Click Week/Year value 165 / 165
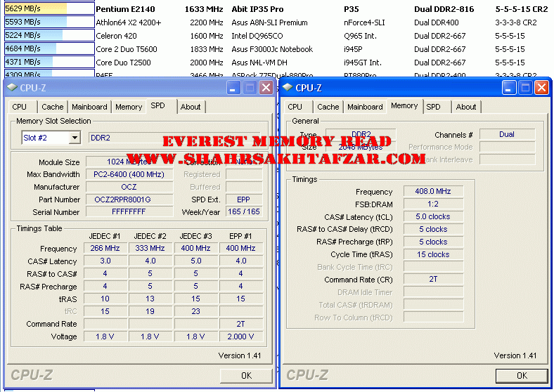This screenshot has height=392, width=554. (x=244, y=212)
